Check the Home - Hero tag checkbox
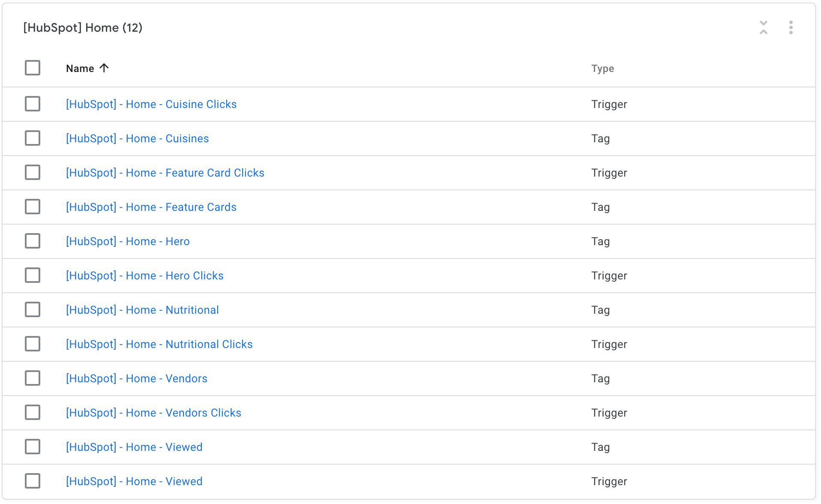Screen dimensions: 821x504 pyautogui.click(x=33, y=241)
